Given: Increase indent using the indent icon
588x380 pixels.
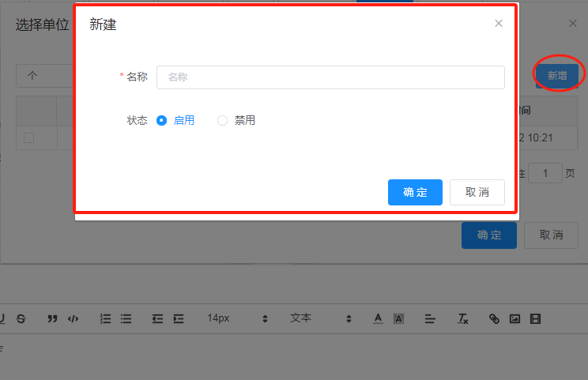Looking at the screenshot, I should point(179,318).
